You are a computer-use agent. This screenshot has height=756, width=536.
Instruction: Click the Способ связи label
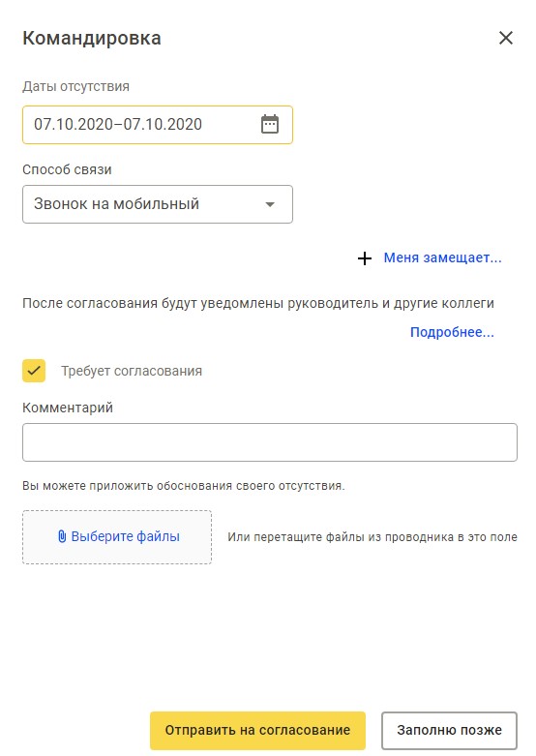pos(67,169)
